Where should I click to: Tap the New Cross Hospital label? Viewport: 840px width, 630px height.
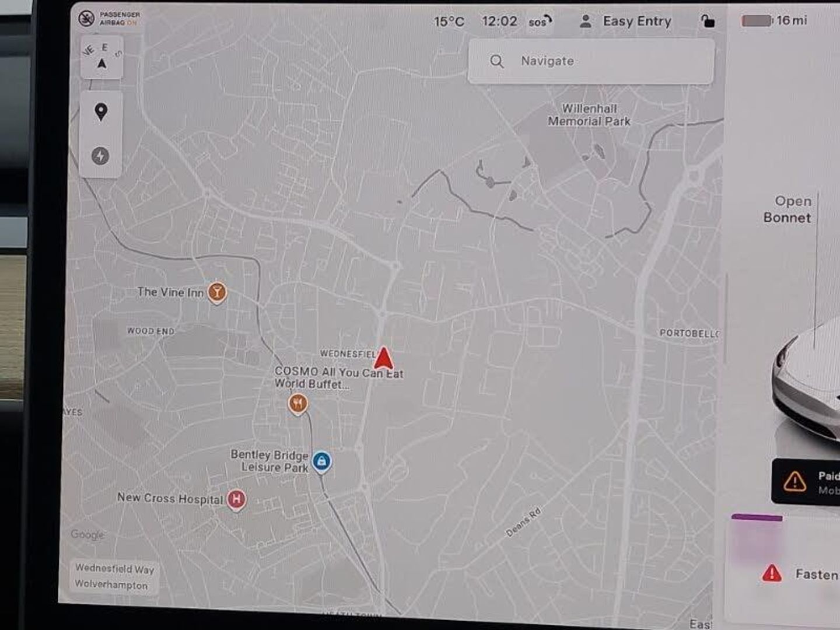click(170, 498)
